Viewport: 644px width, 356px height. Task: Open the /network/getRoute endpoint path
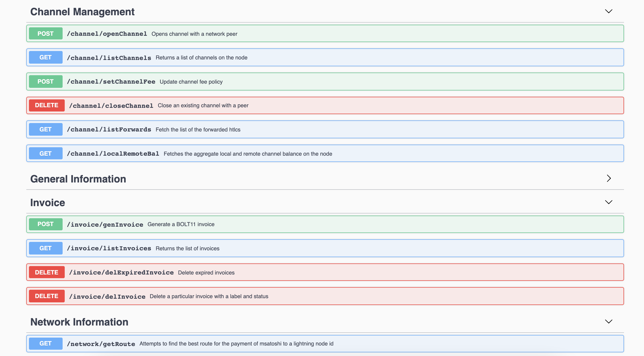pyautogui.click(x=101, y=344)
